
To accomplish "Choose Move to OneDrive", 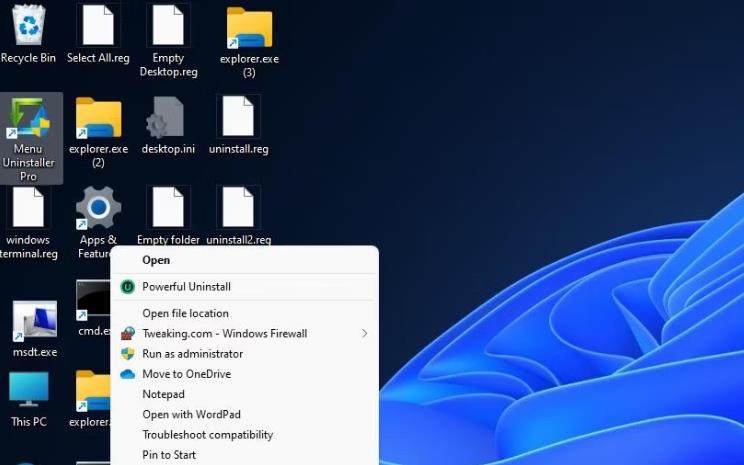I will tap(244, 374).
